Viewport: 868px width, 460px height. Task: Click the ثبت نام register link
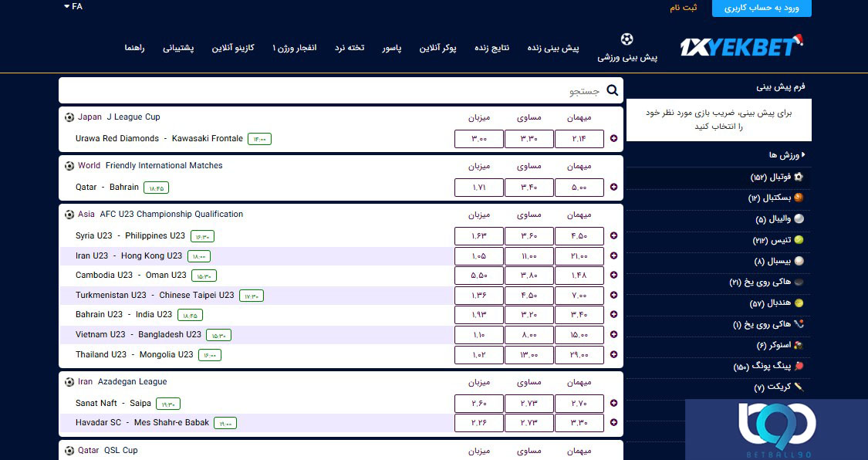point(683,8)
